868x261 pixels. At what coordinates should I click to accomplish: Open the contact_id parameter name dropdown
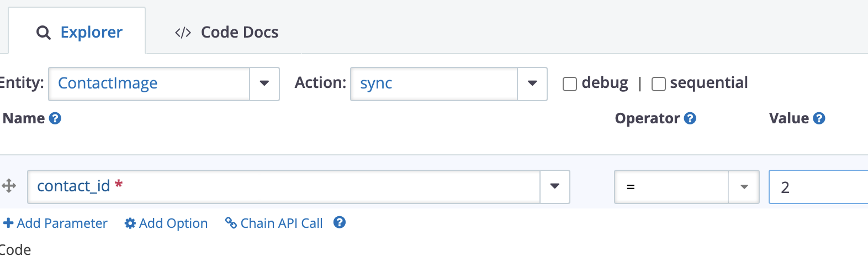(299, 187)
